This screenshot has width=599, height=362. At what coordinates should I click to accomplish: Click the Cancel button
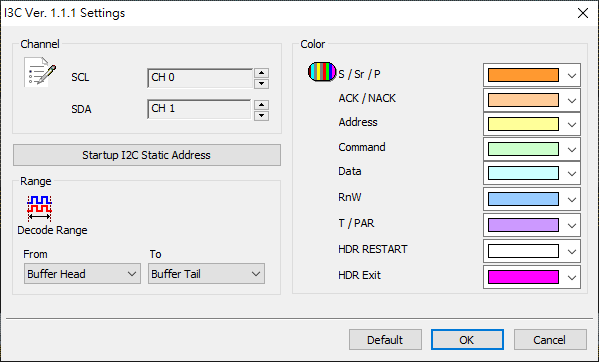[x=550, y=339]
